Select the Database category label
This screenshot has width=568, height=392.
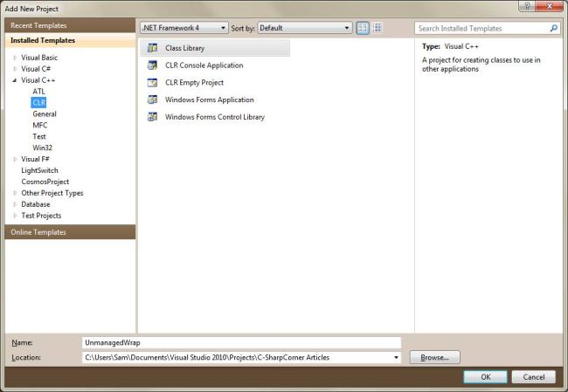click(x=36, y=204)
